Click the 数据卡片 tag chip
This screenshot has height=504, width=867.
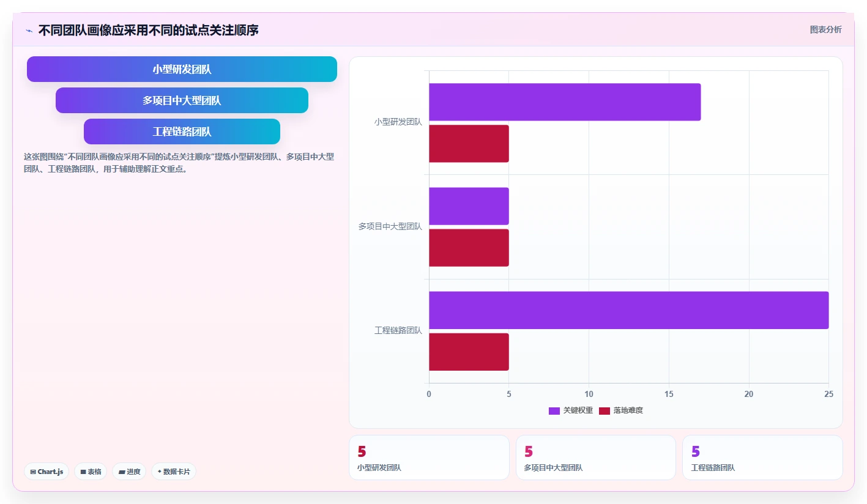click(174, 472)
